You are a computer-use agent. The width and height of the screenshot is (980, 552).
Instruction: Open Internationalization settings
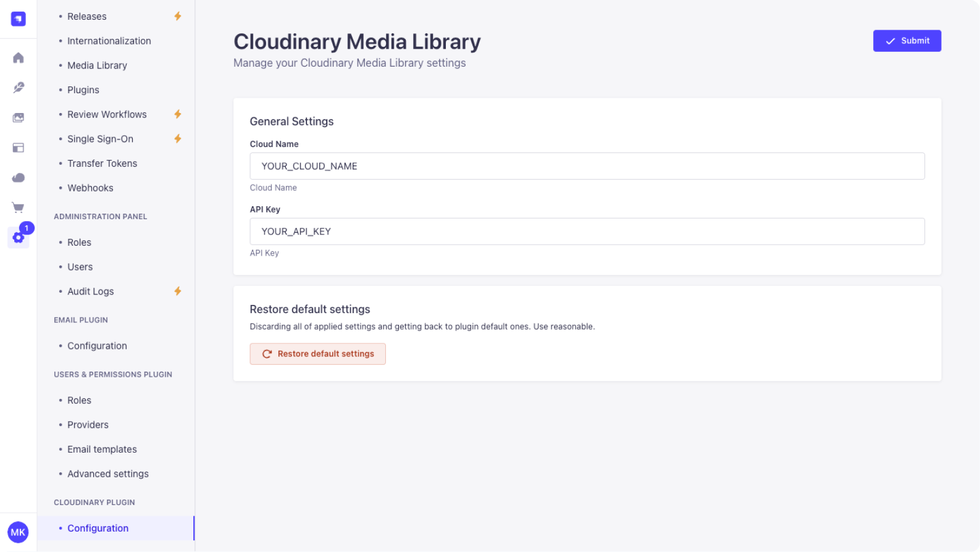tap(109, 41)
